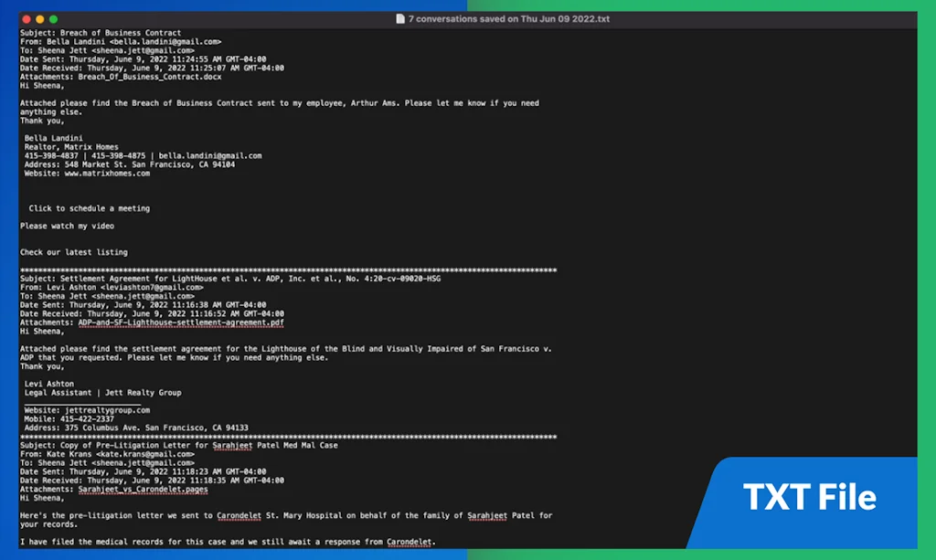
Task: Open the link sheena.jett@gmail.com
Action: tap(144, 49)
